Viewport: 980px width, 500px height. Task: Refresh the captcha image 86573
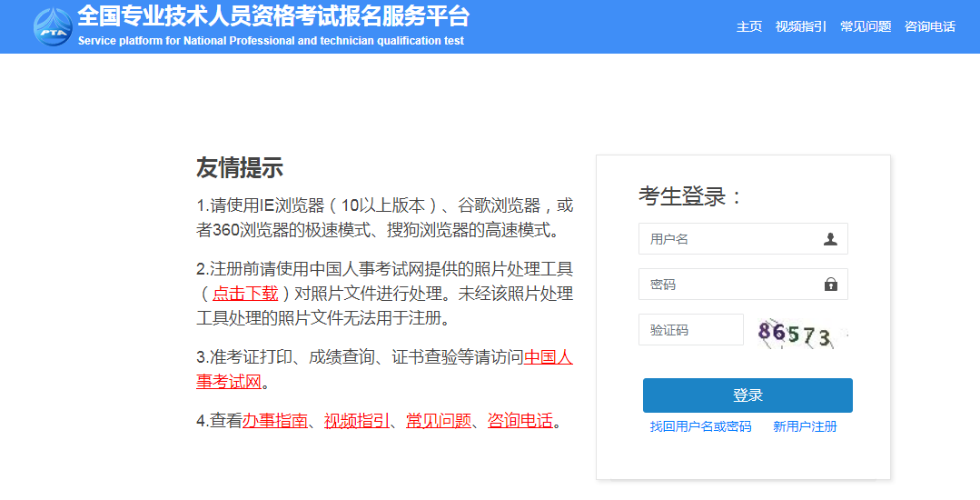tap(802, 335)
